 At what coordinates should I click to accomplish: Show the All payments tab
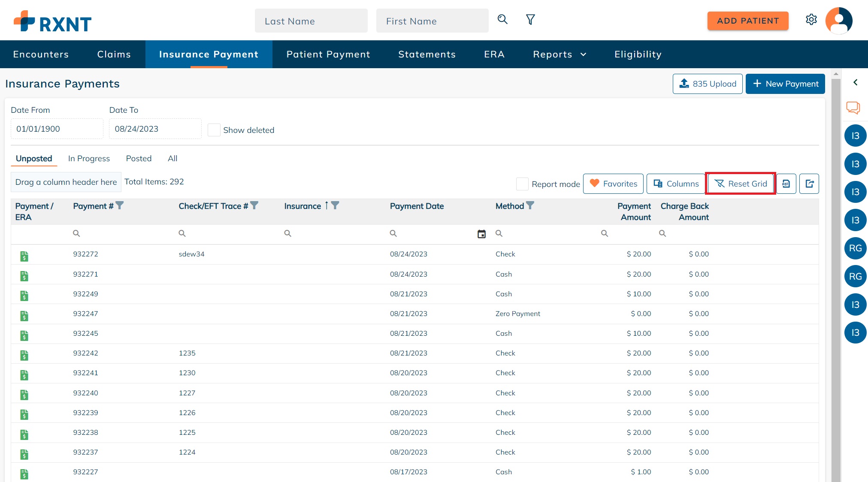pyautogui.click(x=172, y=158)
